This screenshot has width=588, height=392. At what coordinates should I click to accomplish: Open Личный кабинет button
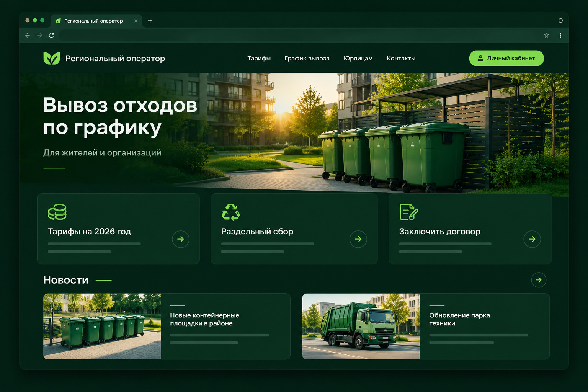coord(506,58)
